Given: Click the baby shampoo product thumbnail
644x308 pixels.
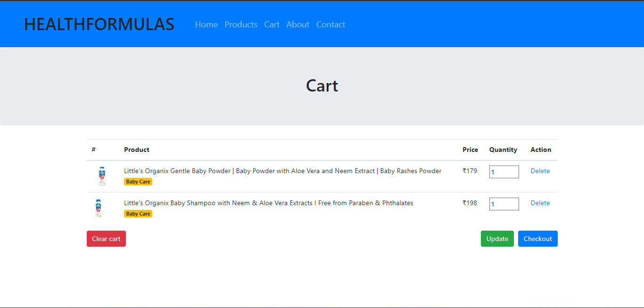Looking at the screenshot, I should click(x=98, y=207).
